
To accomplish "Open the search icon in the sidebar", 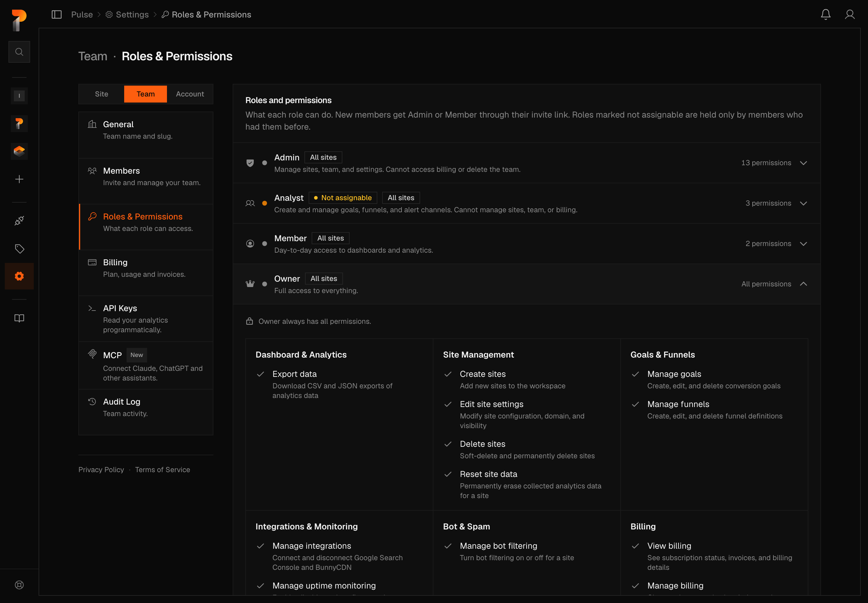I will [x=19, y=52].
